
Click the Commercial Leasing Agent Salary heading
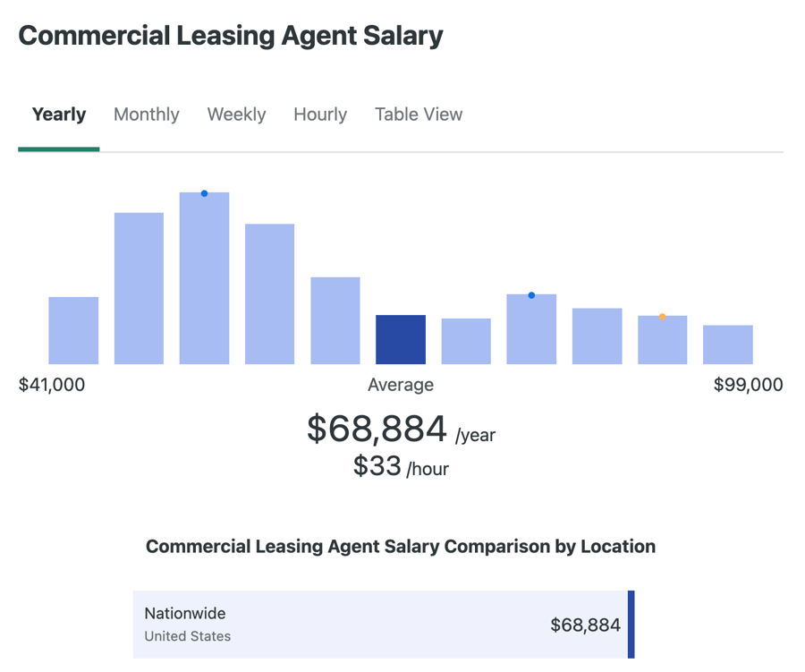pos(229,35)
